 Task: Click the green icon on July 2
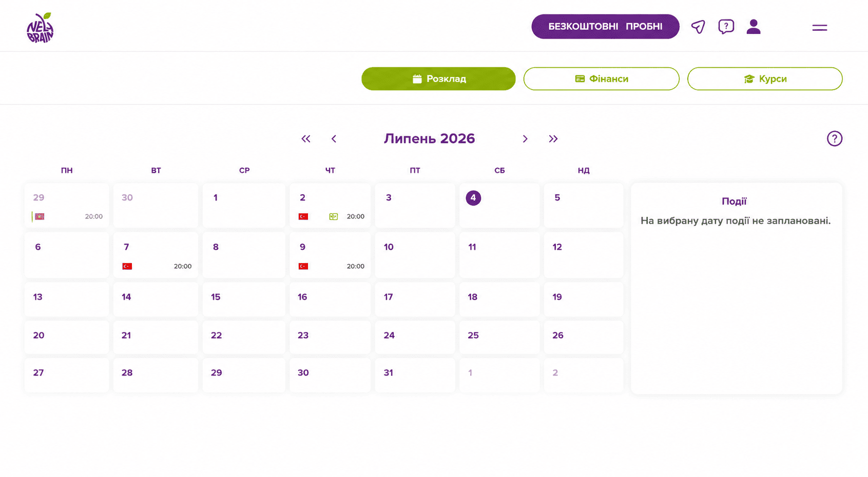tap(334, 216)
